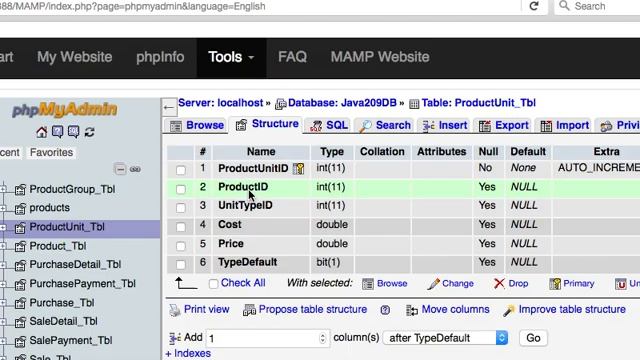Click the Drop red X icon

click(499, 284)
